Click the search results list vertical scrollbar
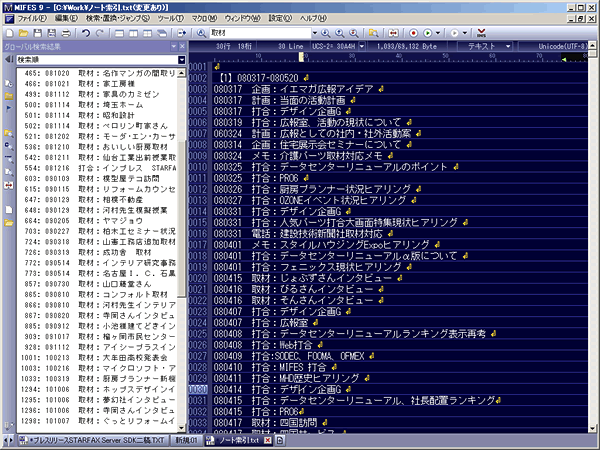This screenshot has height=450, width=600. [x=182, y=250]
